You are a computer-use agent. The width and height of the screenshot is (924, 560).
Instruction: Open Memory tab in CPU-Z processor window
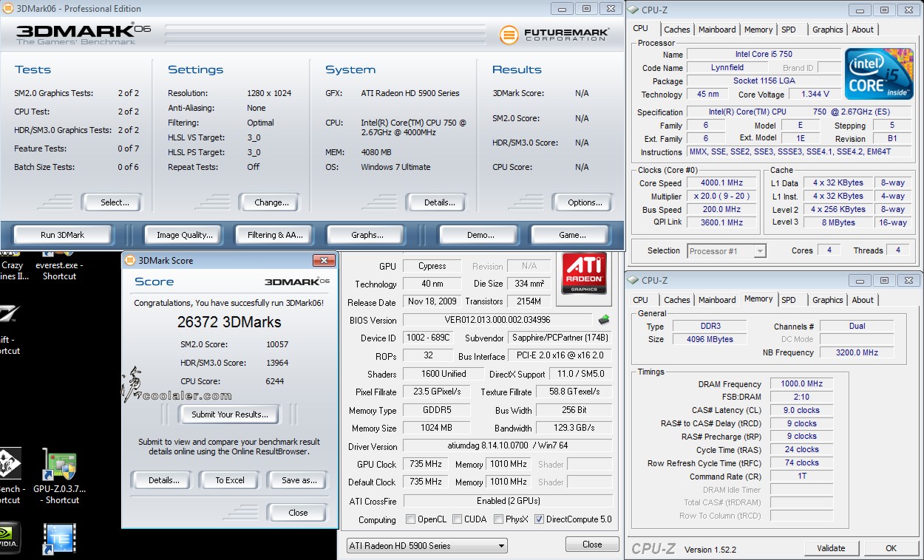[x=758, y=30]
